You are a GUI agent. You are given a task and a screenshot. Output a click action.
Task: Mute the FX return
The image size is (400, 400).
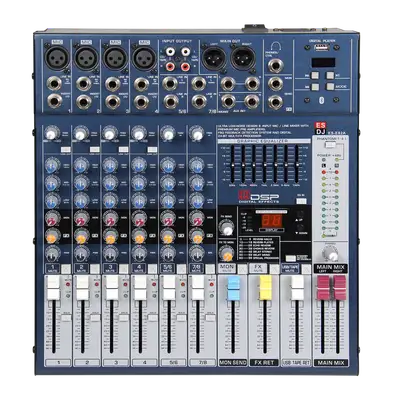click(x=274, y=269)
